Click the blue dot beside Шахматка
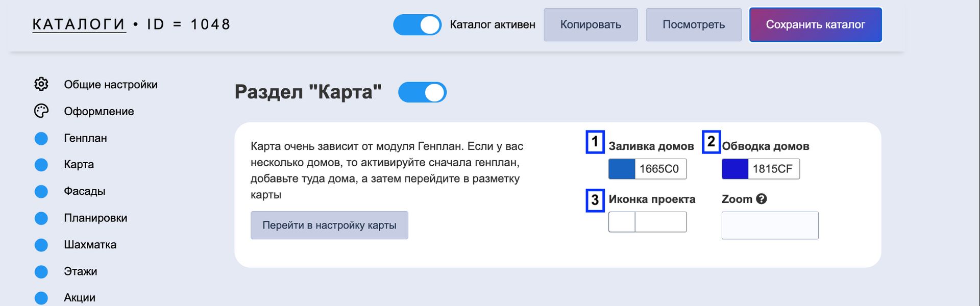This screenshot has height=306, width=980. tap(41, 245)
